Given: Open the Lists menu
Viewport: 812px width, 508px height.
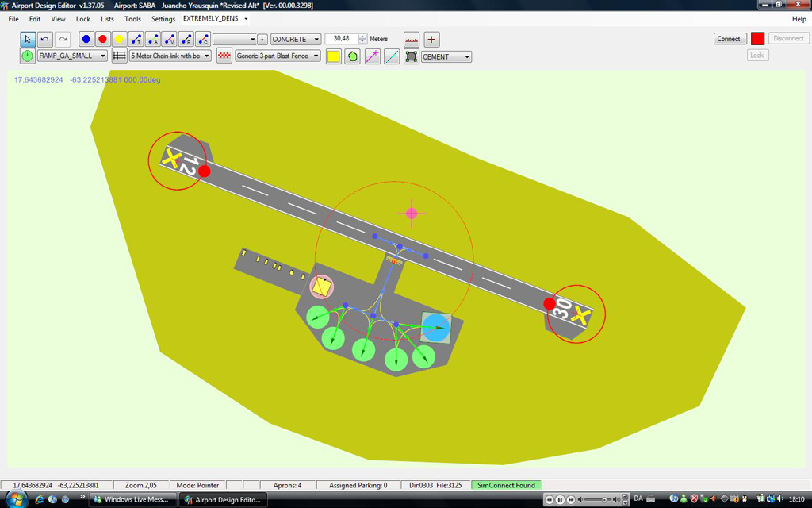Looking at the screenshot, I should tap(107, 18).
